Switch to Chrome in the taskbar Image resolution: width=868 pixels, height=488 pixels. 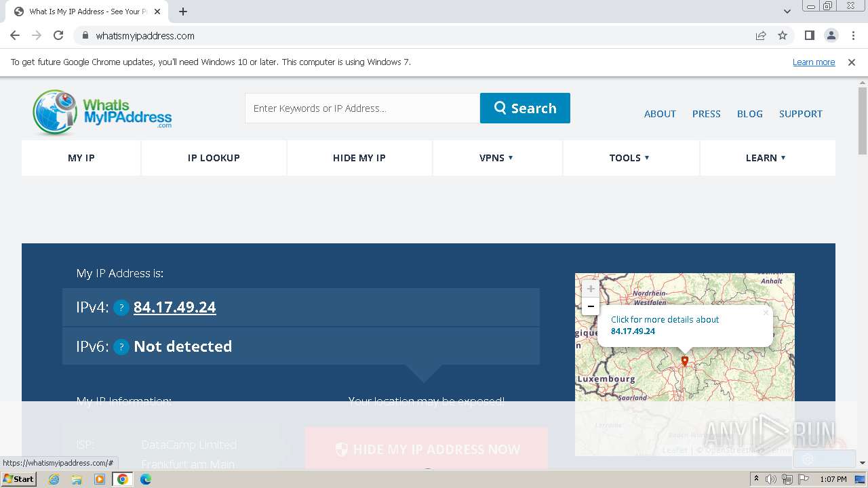[123, 479]
